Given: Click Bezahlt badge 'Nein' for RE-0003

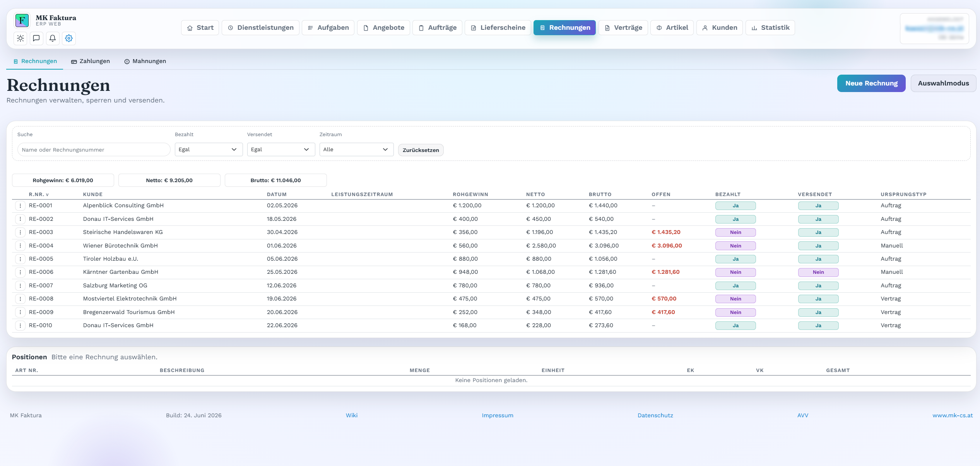Looking at the screenshot, I should (x=735, y=232).
